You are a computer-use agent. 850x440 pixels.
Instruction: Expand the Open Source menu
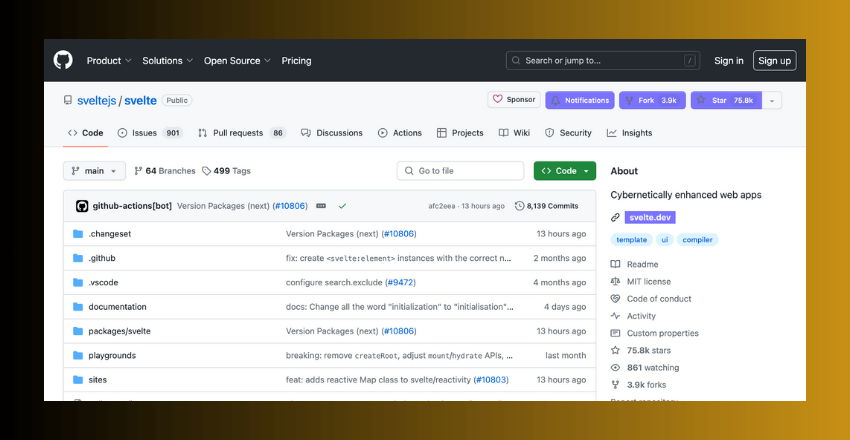click(x=237, y=61)
